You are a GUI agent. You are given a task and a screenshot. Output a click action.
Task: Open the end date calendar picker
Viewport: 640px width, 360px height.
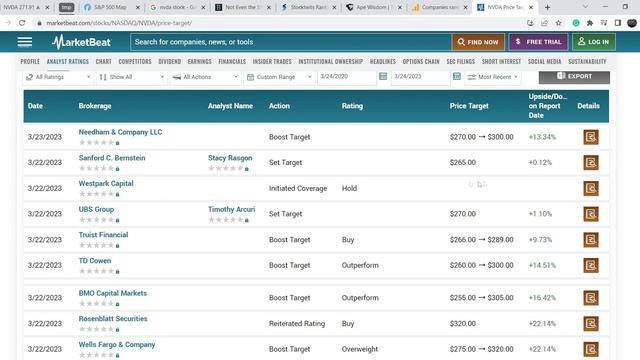[x=457, y=76]
